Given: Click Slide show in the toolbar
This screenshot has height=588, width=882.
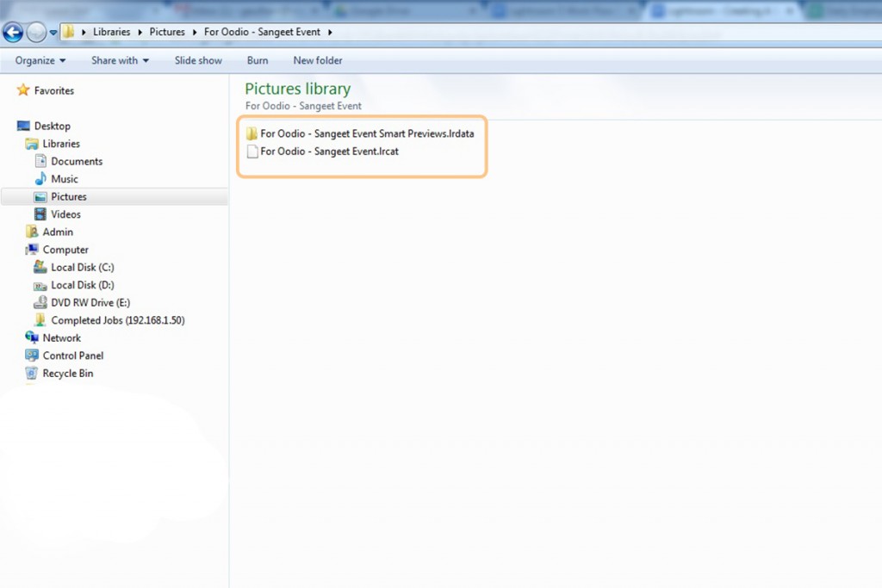Looking at the screenshot, I should tap(198, 60).
